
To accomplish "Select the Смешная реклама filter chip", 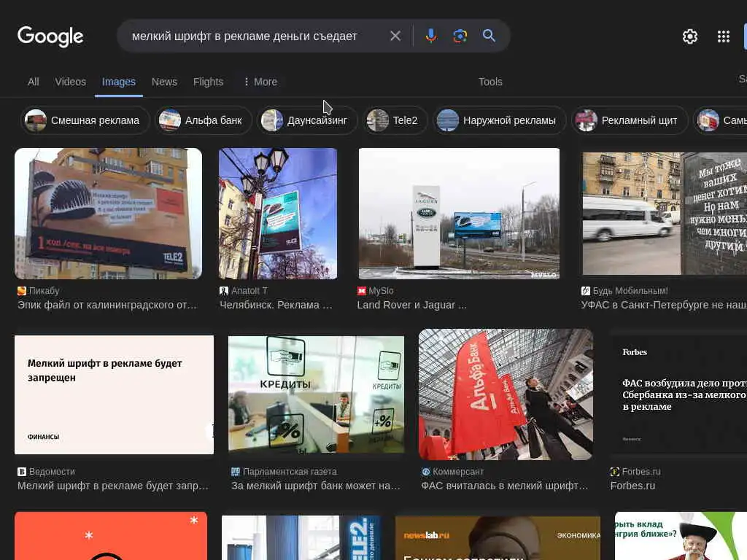I will coord(85,120).
